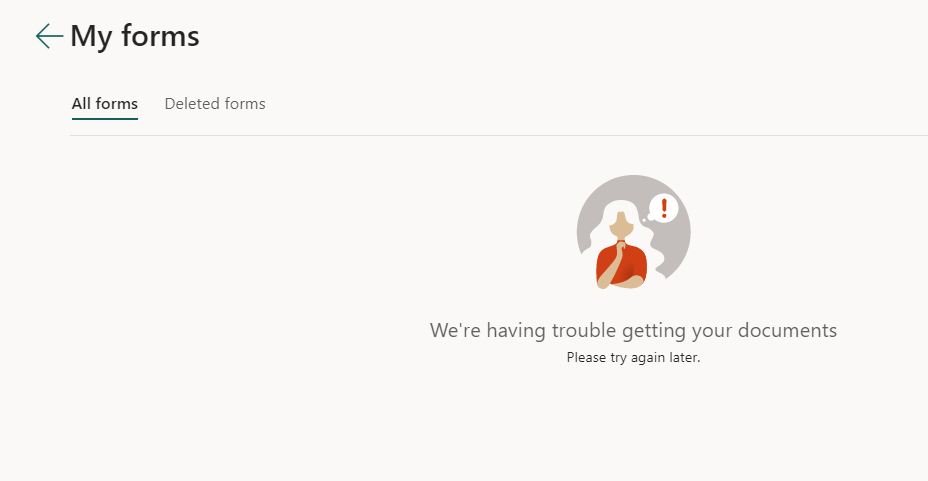Click the Please try again later text
Image resolution: width=928 pixels, height=481 pixels.
633,357
